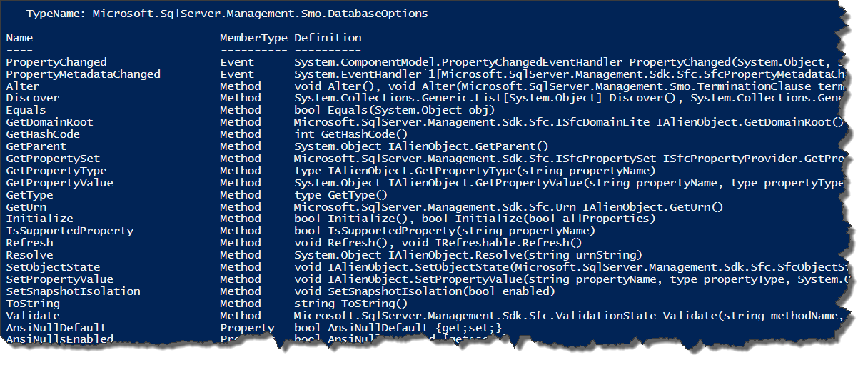The image size is (868, 365).
Task: Click the PropertyMetadataChanged event name
Action: (83, 74)
